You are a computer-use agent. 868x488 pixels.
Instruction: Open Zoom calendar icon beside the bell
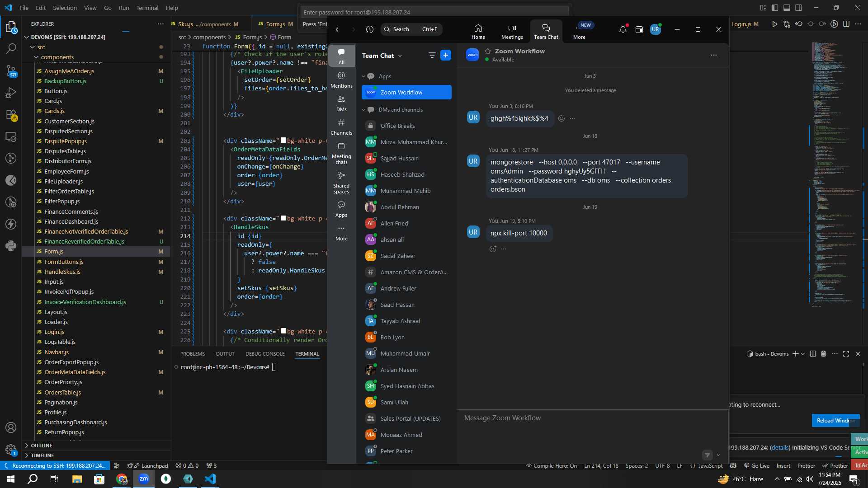coord(639,29)
